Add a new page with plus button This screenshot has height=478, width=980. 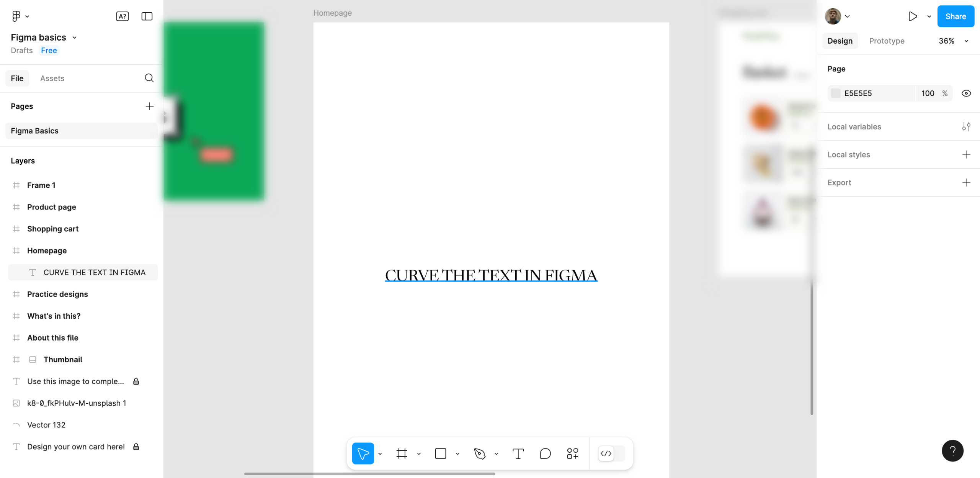pos(149,106)
